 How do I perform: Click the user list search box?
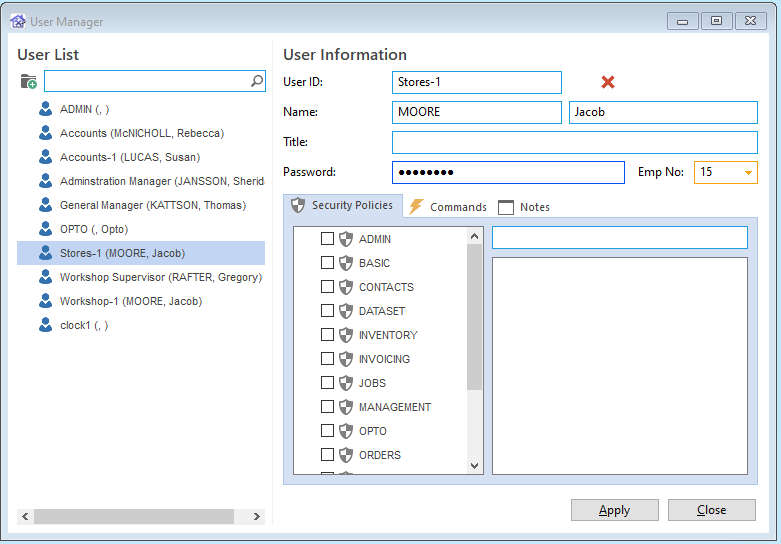(x=154, y=81)
